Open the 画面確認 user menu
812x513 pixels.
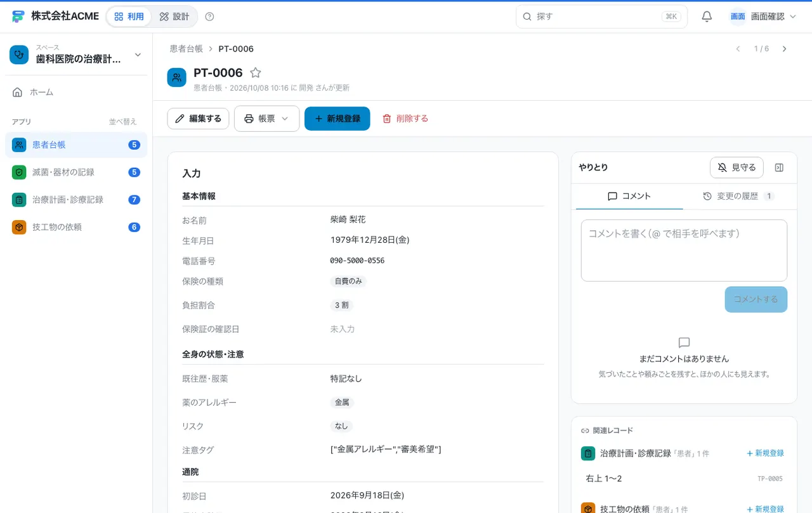763,16
